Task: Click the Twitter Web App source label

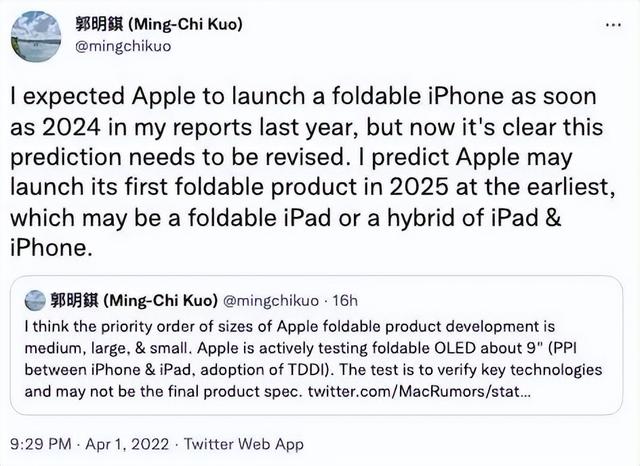Action: click(x=244, y=444)
